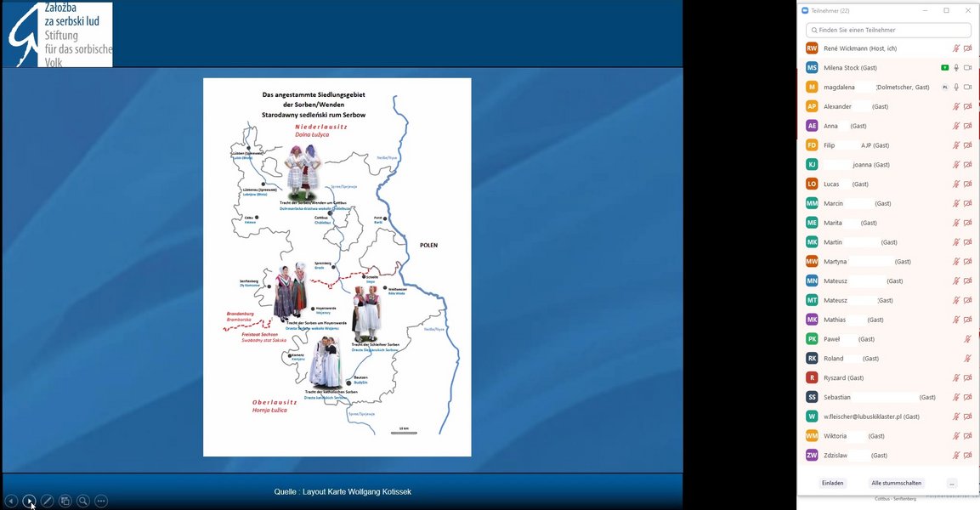The image size is (980, 510).
Task: Toggle Zdzislaw's muted microphone icon
Action: 956,456
